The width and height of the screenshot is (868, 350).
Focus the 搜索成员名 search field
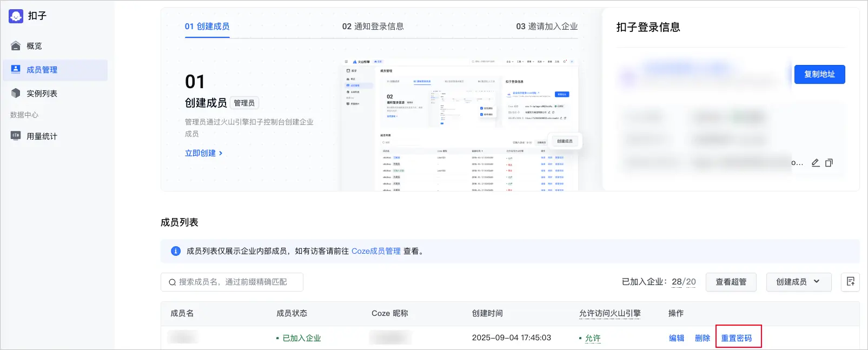point(232,282)
